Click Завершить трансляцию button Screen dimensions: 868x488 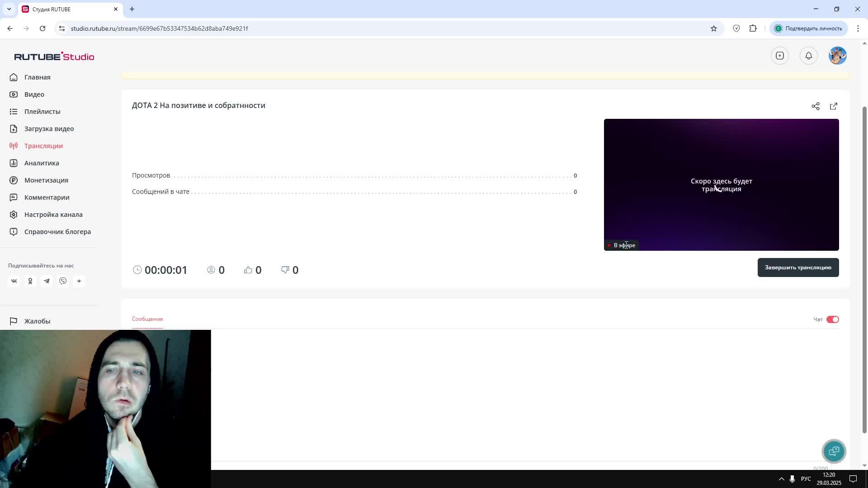coord(797,267)
